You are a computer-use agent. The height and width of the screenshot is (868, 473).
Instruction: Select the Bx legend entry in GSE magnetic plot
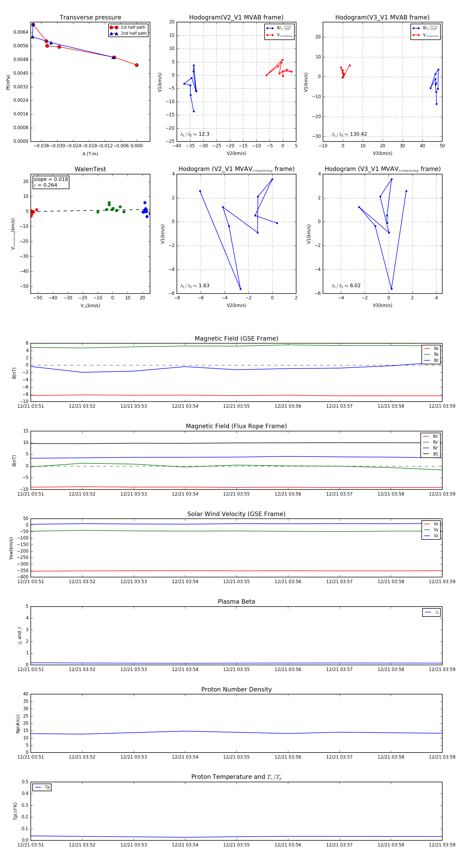tap(431, 349)
